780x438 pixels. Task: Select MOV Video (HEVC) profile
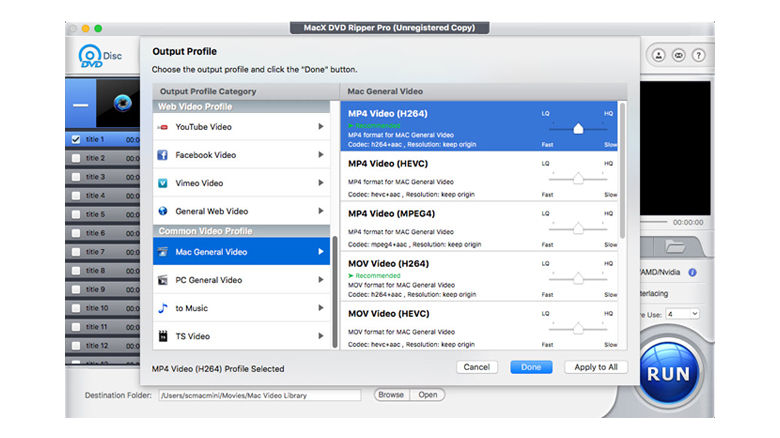pos(479,326)
